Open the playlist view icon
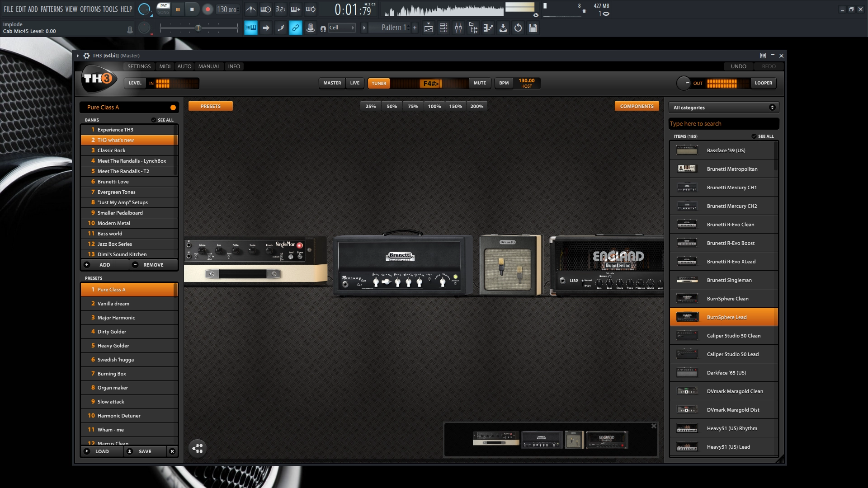The height and width of the screenshot is (488, 868). tap(429, 28)
